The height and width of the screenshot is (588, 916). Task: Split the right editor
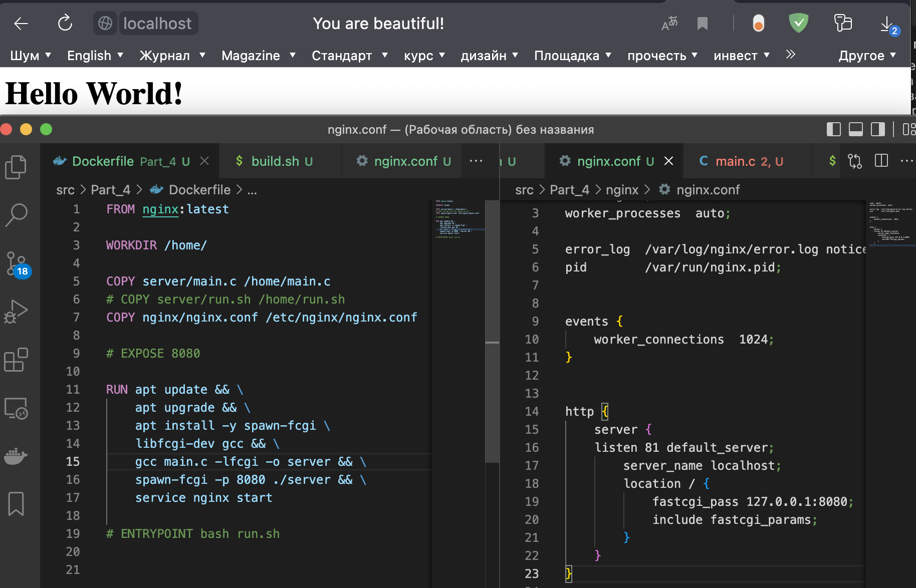(881, 161)
